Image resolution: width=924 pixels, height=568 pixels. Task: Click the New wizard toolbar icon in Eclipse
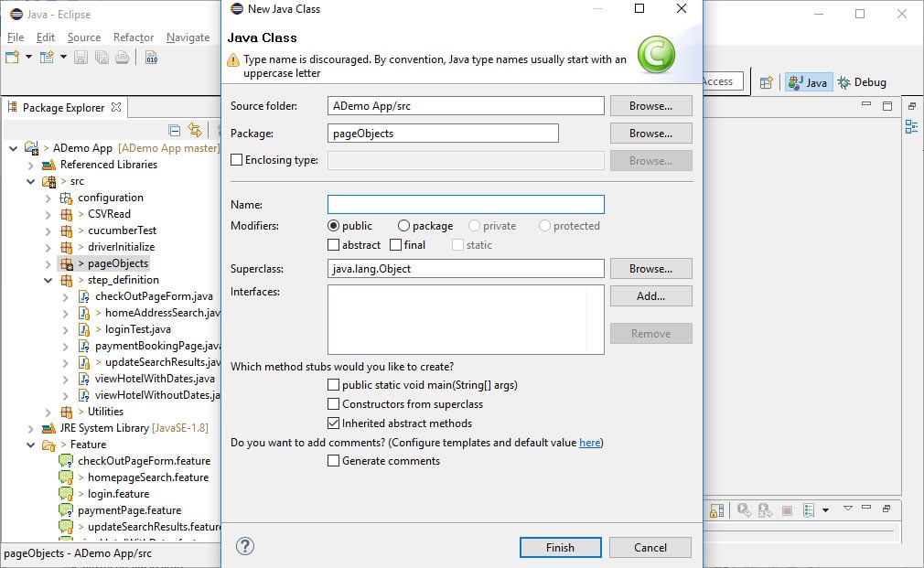click(x=12, y=57)
